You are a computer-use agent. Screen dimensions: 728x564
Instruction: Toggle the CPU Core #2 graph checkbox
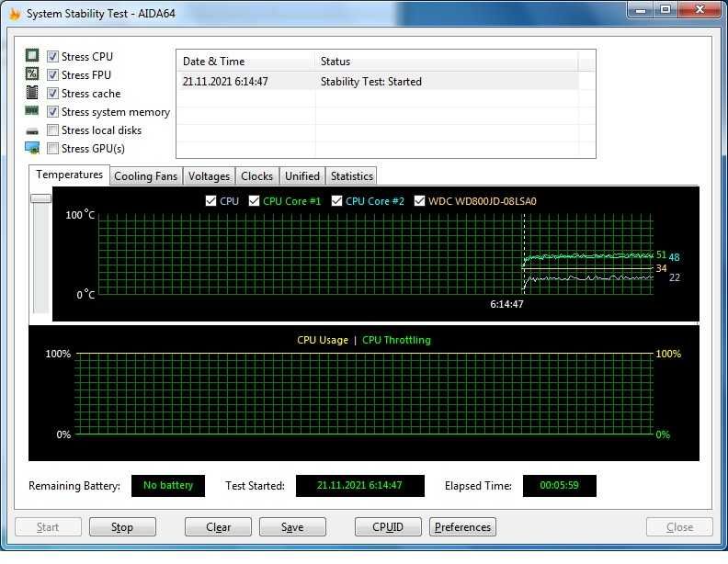tap(336, 201)
